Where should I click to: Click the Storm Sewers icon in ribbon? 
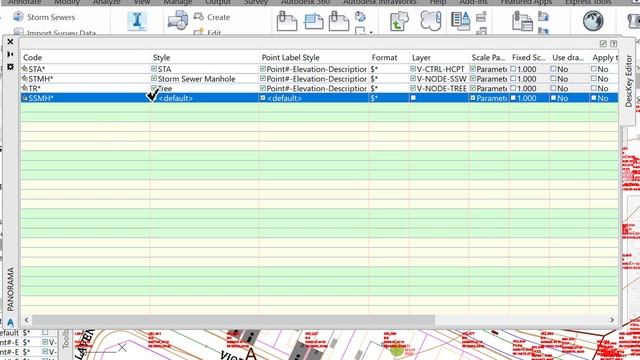(x=18, y=17)
